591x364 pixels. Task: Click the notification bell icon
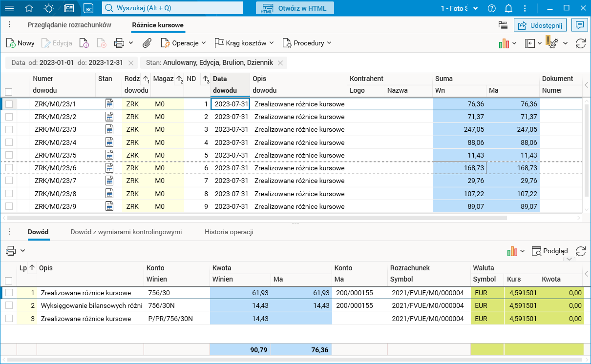tap(508, 8)
